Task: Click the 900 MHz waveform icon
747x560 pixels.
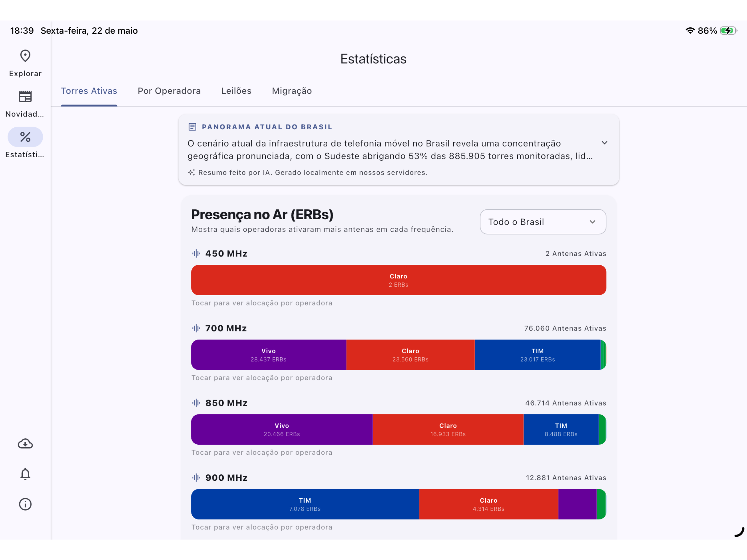Action: [x=196, y=477]
